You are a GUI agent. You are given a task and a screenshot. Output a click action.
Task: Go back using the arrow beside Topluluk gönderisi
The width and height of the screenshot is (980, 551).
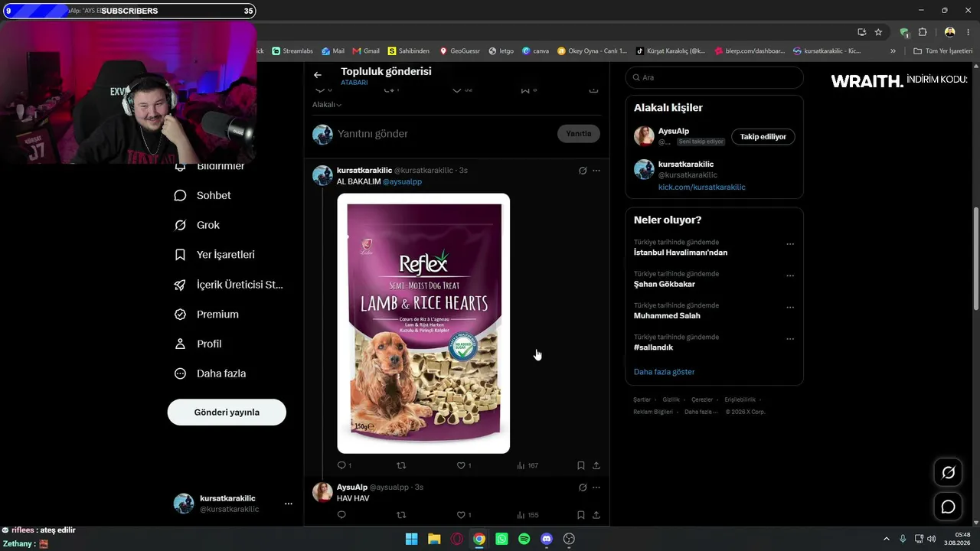click(318, 75)
